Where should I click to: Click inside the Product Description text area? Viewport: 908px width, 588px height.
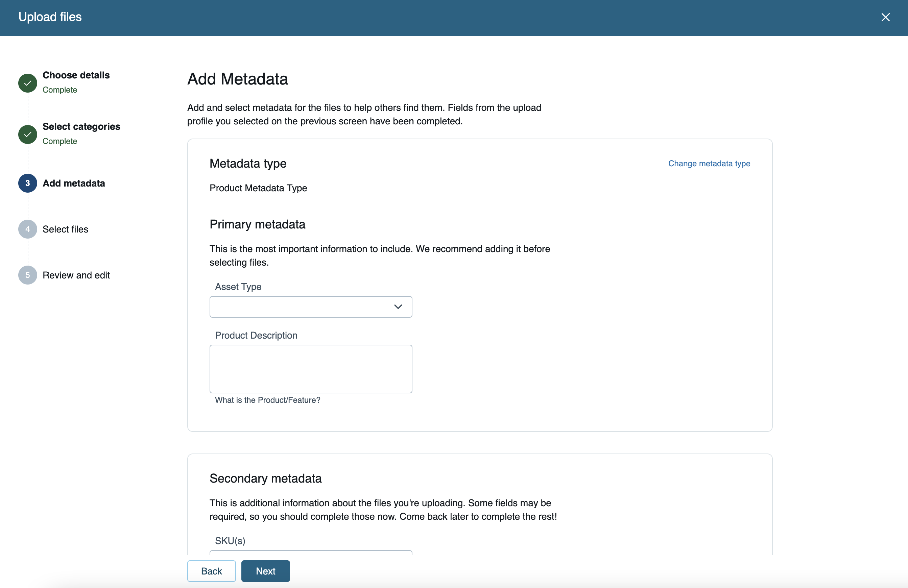click(x=311, y=369)
